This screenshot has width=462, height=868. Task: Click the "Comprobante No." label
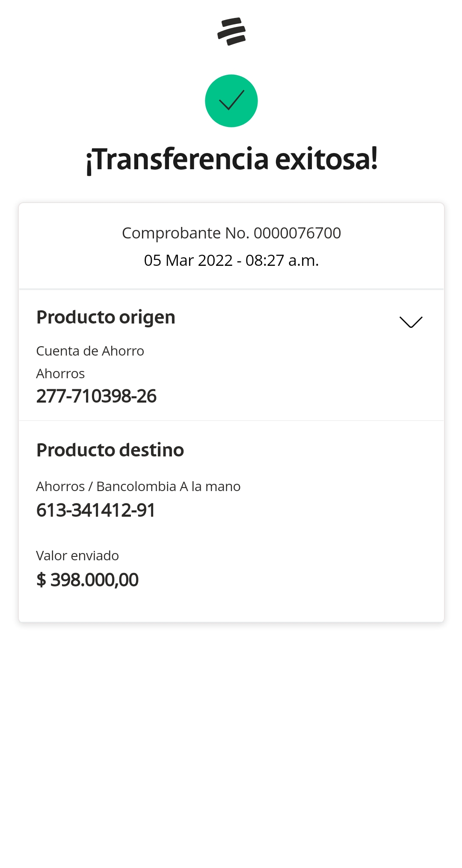pos(186,233)
